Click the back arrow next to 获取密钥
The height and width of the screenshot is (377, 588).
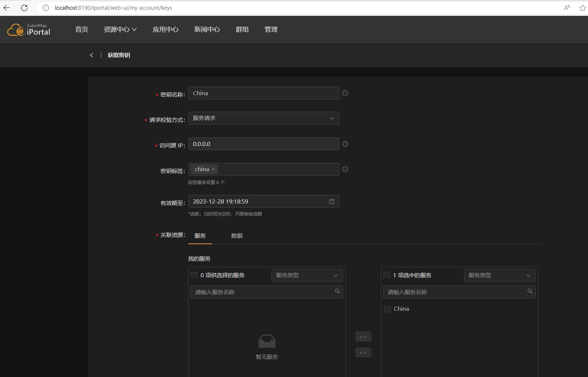(92, 55)
